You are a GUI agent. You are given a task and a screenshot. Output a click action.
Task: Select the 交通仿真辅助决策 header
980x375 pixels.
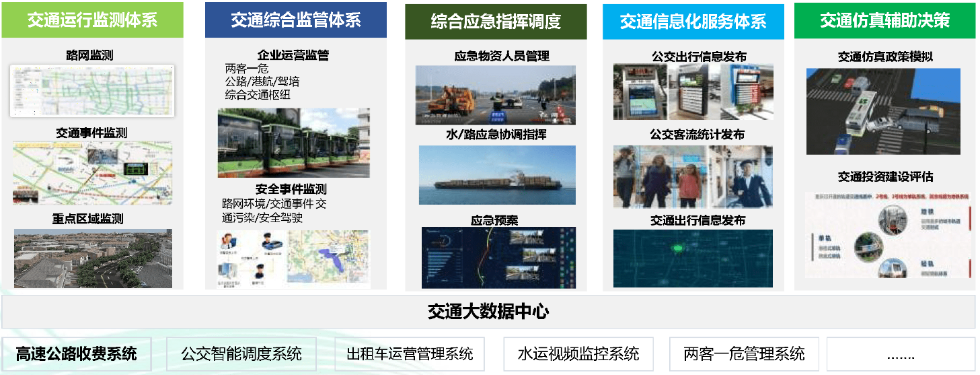coord(884,21)
